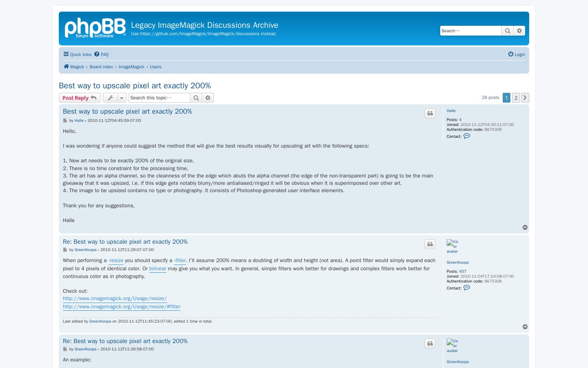The width and height of the screenshot is (588, 368).
Task: Open the Quick links menu
Action: coord(78,54)
